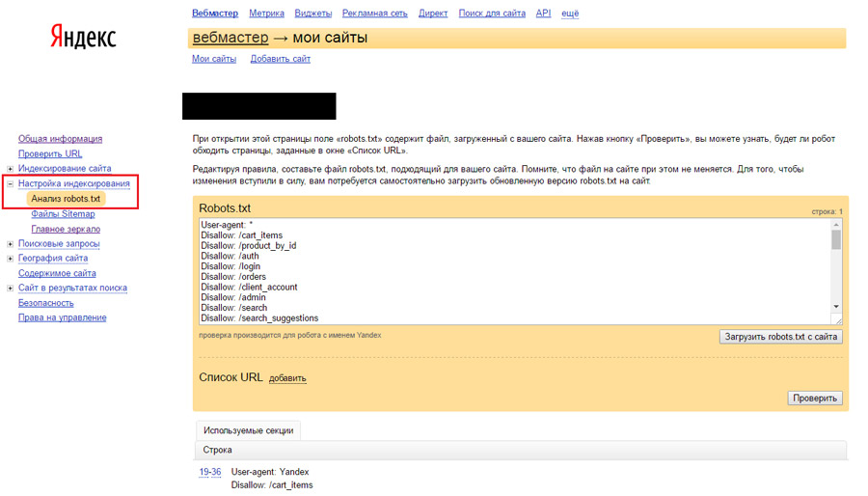Viewport: 868px width, 496px height.
Task: Open the Добавить сайт link
Action: pyautogui.click(x=280, y=59)
